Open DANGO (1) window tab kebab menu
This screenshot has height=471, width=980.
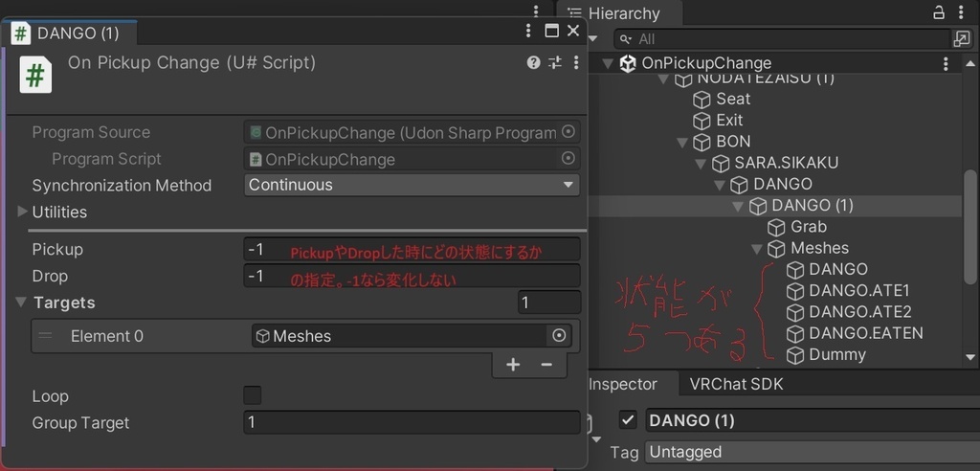(x=528, y=31)
